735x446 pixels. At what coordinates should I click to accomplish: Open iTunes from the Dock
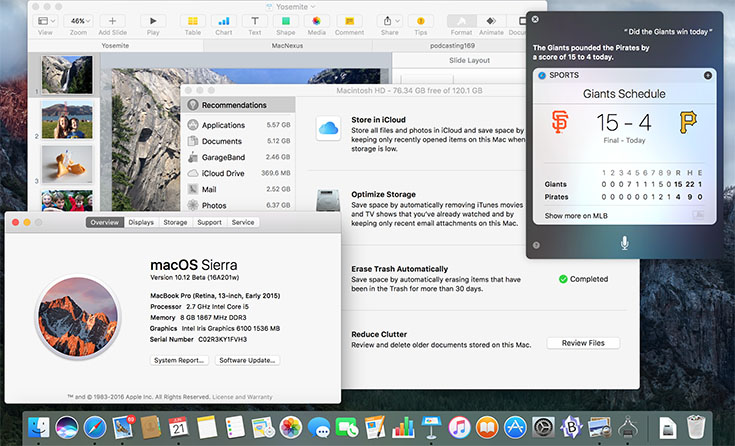click(x=459, y=427)
